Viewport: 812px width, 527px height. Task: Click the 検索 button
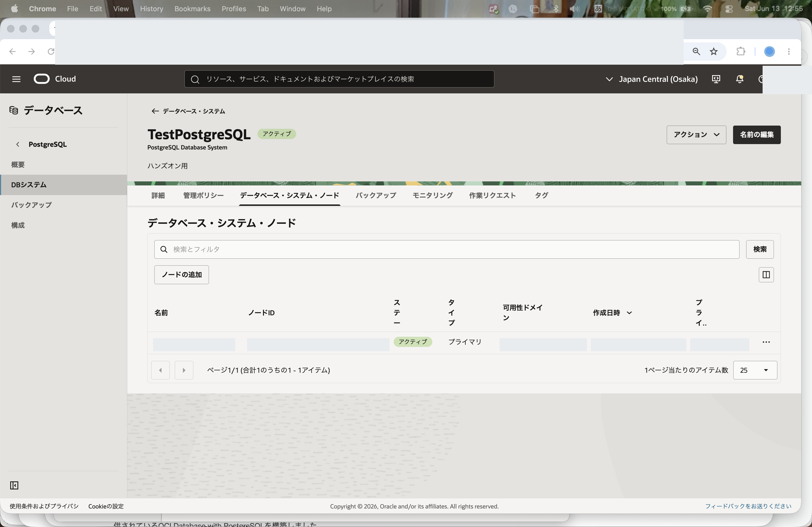point(760,250)
